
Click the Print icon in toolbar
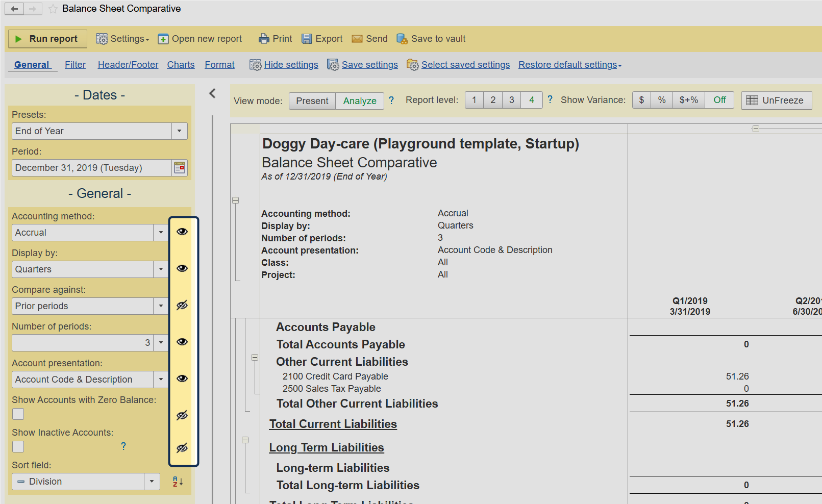[263, 39]
